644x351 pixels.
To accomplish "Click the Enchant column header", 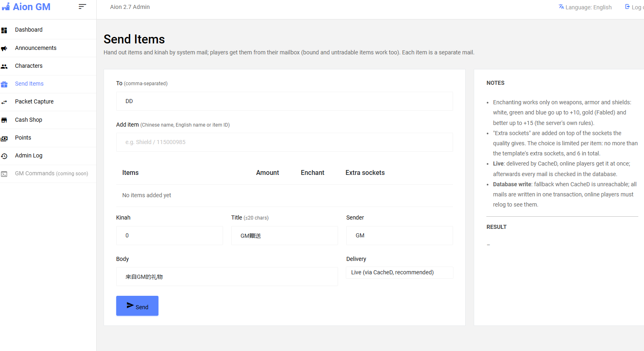I will pos(312,172).
